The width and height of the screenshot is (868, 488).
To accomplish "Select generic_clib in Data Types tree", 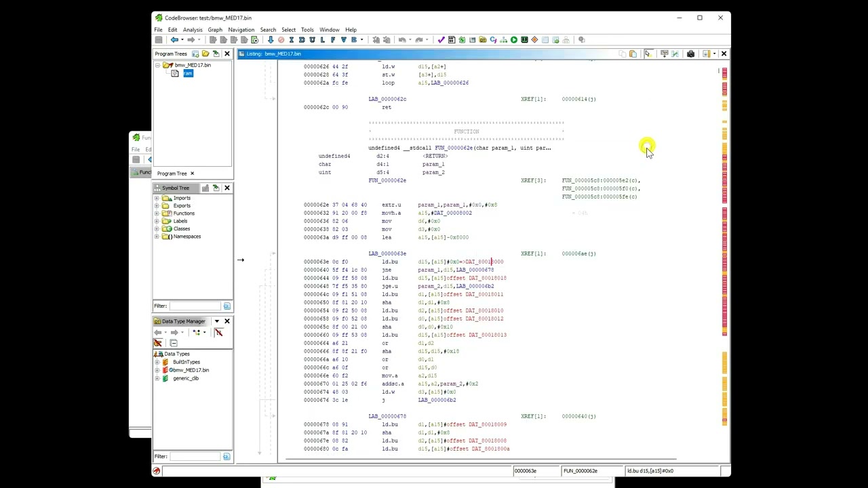I will [186, 378].
